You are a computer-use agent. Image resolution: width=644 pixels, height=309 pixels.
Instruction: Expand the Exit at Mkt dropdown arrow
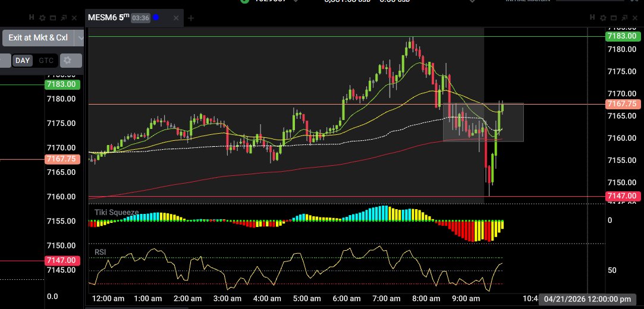coord(80,38)
